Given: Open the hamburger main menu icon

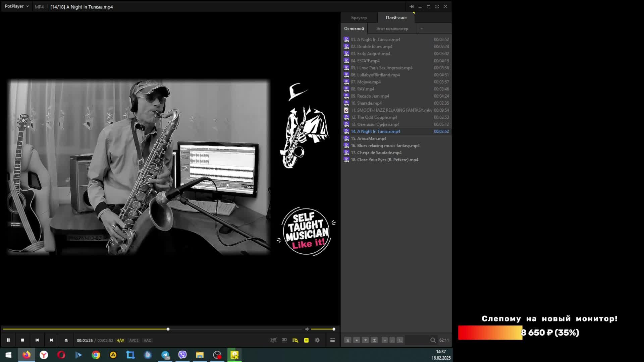Looking at the screenshot, I should [x=332, y=340].
